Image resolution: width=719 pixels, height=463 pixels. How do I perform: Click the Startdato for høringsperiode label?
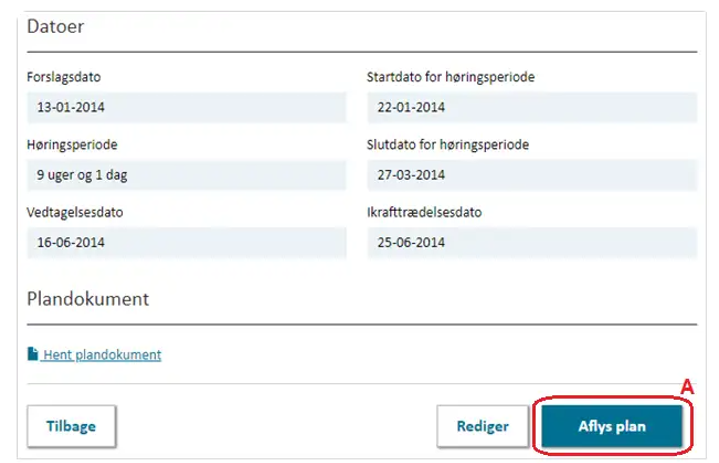[451, 77]
